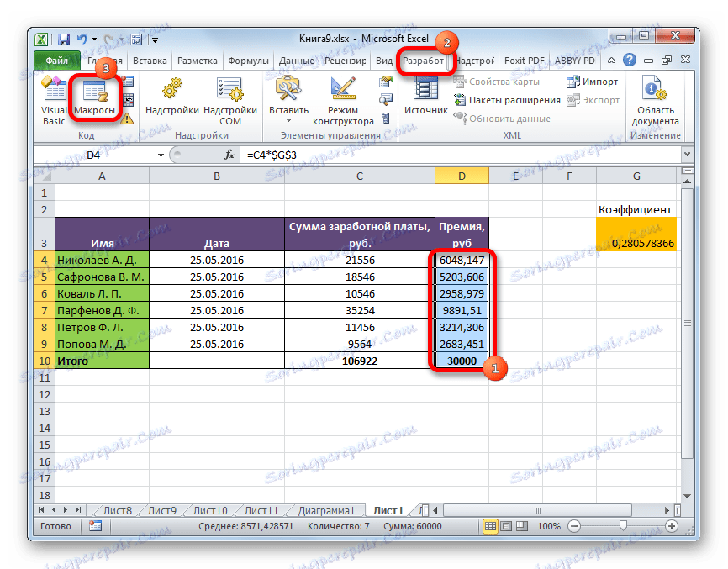Click into the formula bar field
The image size is (728, 569).
coord(461,155)
